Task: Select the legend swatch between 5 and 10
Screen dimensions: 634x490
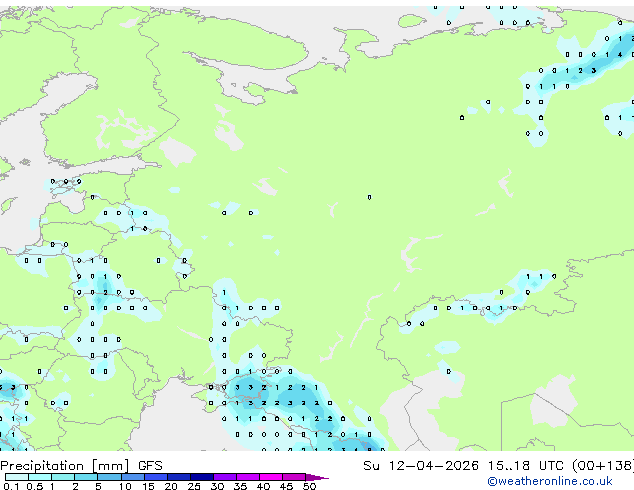Action: pos(109,477)
